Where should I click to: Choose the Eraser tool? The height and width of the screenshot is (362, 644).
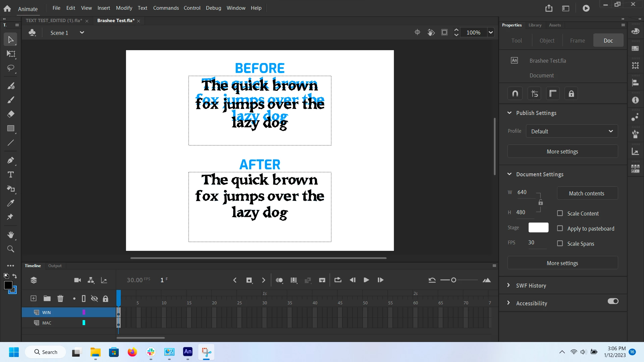click(11, 114)
